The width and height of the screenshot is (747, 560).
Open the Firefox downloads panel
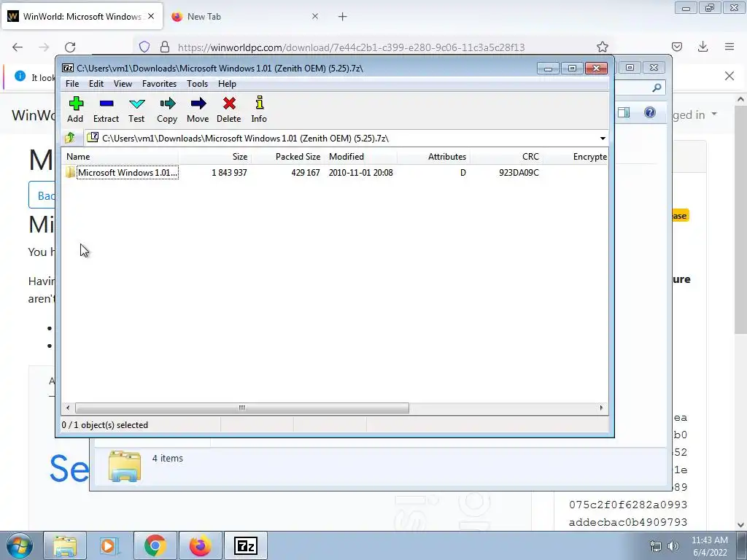703,47
